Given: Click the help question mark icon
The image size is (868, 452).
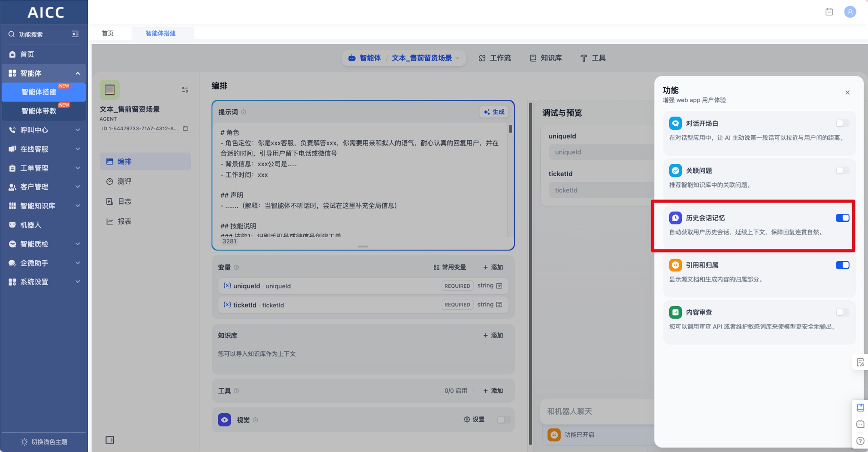Looking at the screenshot, I should pos(860,441).
